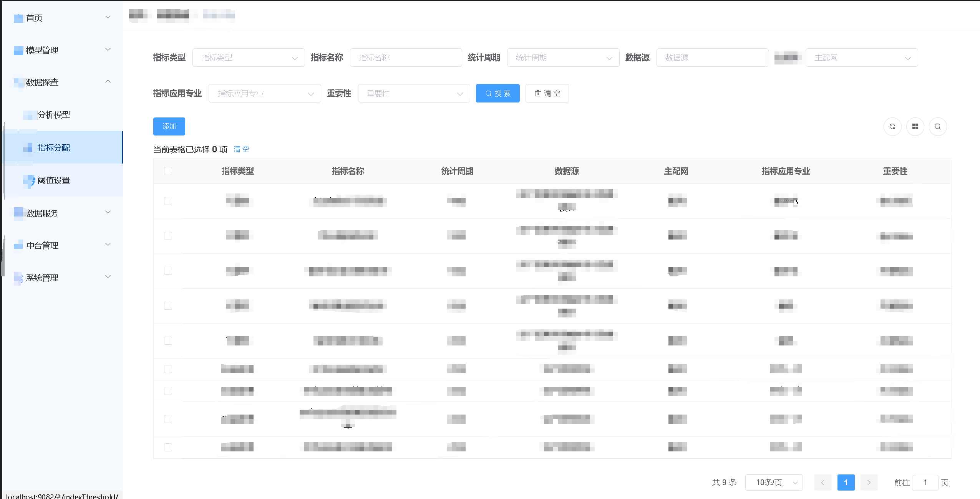Click the 系统管理 sidebar icon

18,278
